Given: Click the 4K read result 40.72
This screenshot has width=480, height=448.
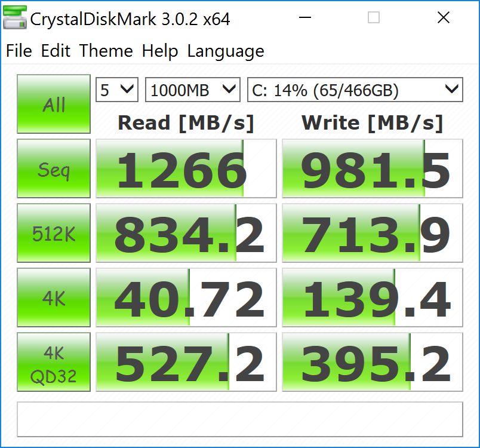Looking at the screenshot, I should (186, 297).
